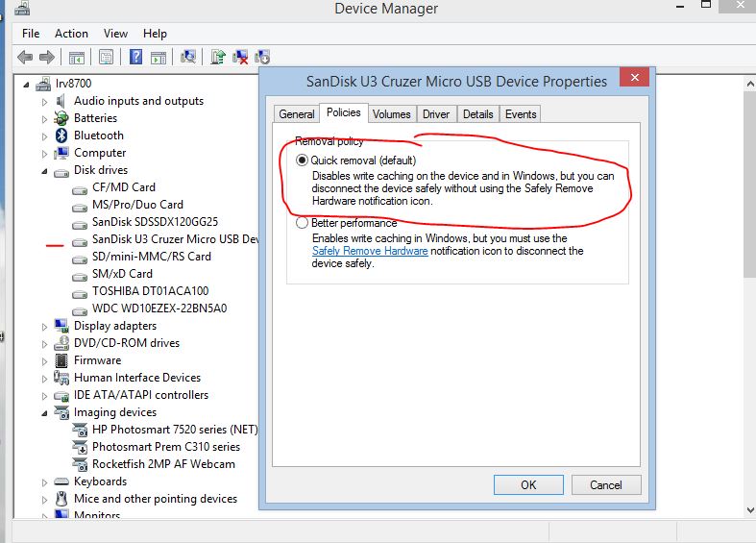Click the DVD/CD-ROM drives icon
The image size is (756, 543).
click(61, 343)
